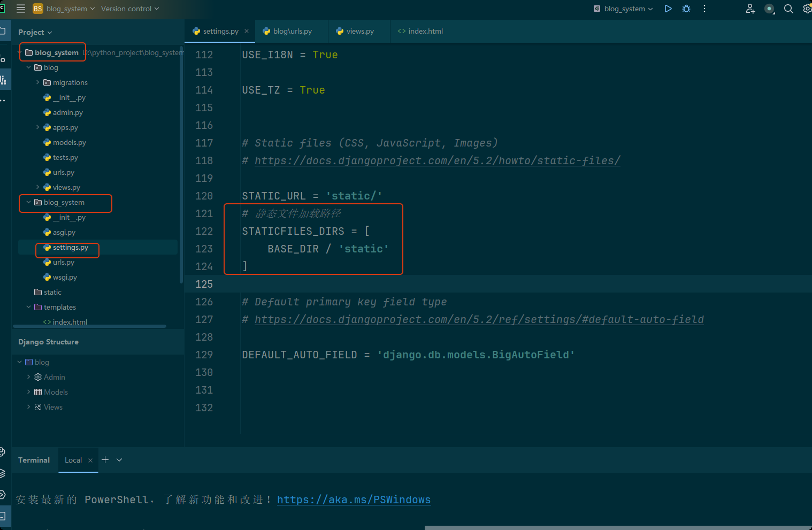Open more run actions (three dots)
812x530 pixels.
point(704,9)
